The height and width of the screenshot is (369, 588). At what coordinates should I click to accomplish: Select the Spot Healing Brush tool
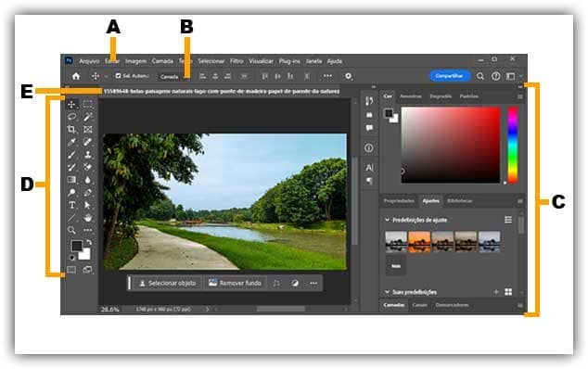coord(88,142)
